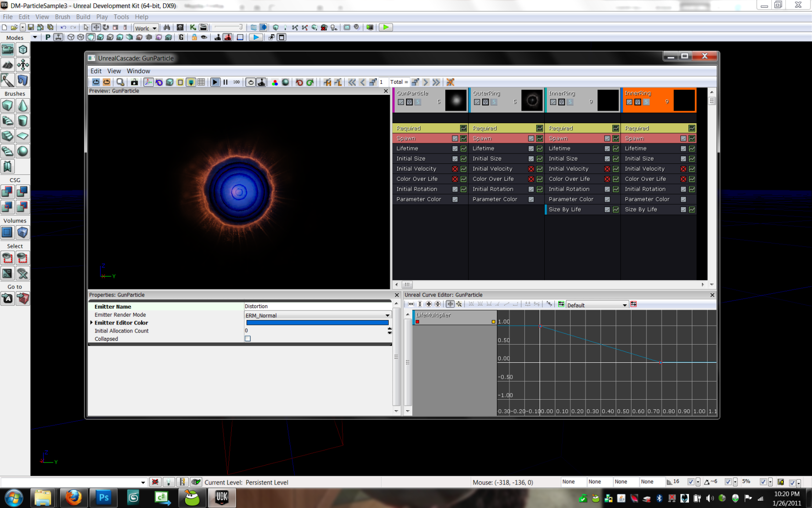Pause the particle preview in Cascade
Screen dimensions: 812x508
point(226,82)
